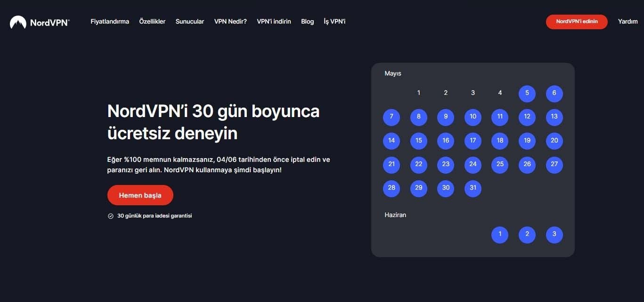644x302 pixels.
Task: Select May 4 in the calendar
Action: pyautogui.click(x=500, y=93)
